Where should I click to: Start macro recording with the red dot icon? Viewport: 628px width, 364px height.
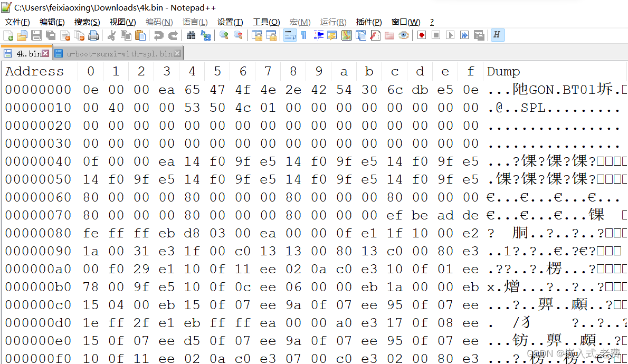[x=421, y=35]
